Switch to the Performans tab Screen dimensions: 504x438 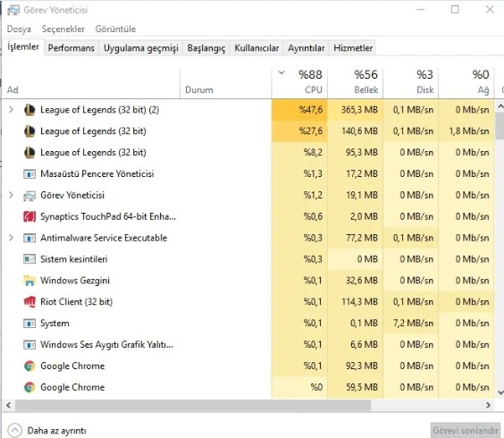click(x=71, y=48)
